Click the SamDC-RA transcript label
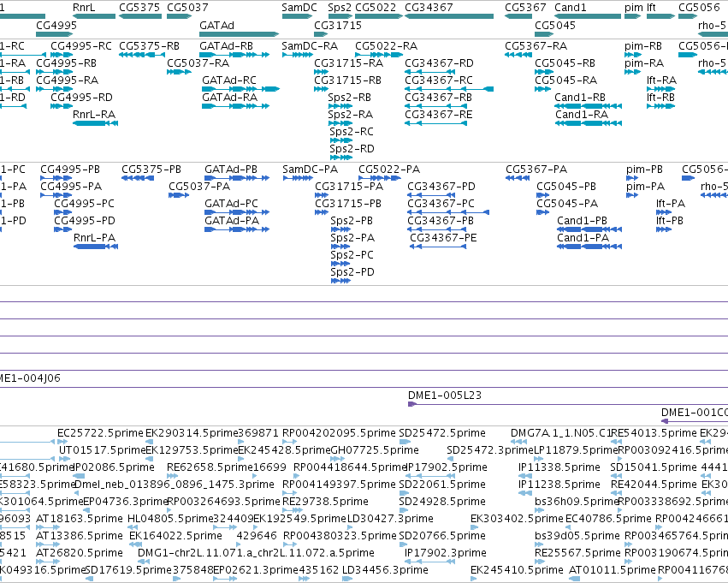This screenshot has height=583, width=728. click(310, 46)
